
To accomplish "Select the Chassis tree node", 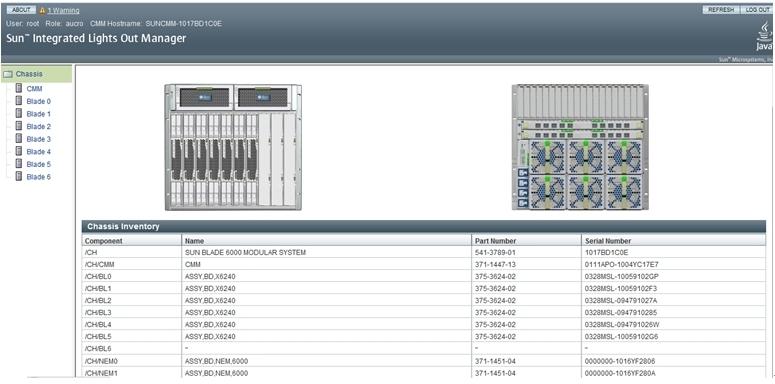I will coord(29,74).
